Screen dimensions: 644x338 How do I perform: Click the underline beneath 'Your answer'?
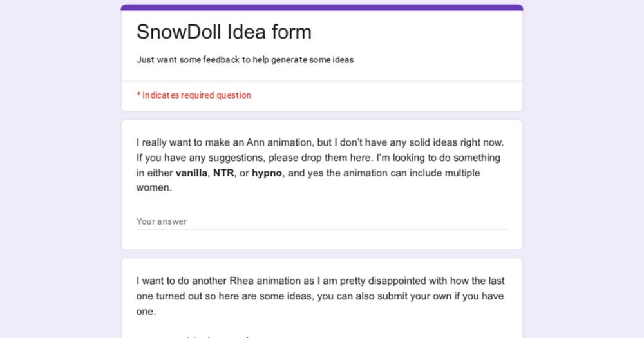[321, 229]
